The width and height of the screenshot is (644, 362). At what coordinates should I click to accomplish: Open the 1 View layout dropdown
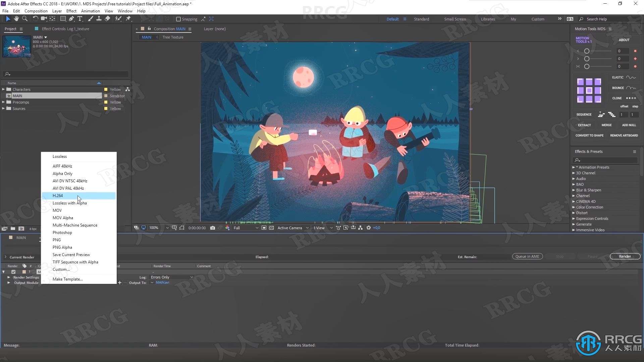pyautogui.click(x=323, y=228)
